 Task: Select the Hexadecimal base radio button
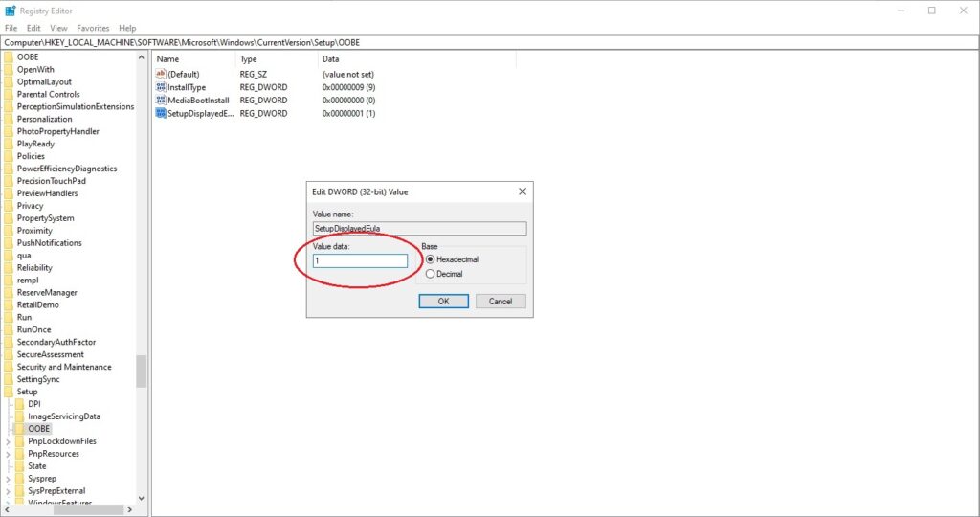431,259
